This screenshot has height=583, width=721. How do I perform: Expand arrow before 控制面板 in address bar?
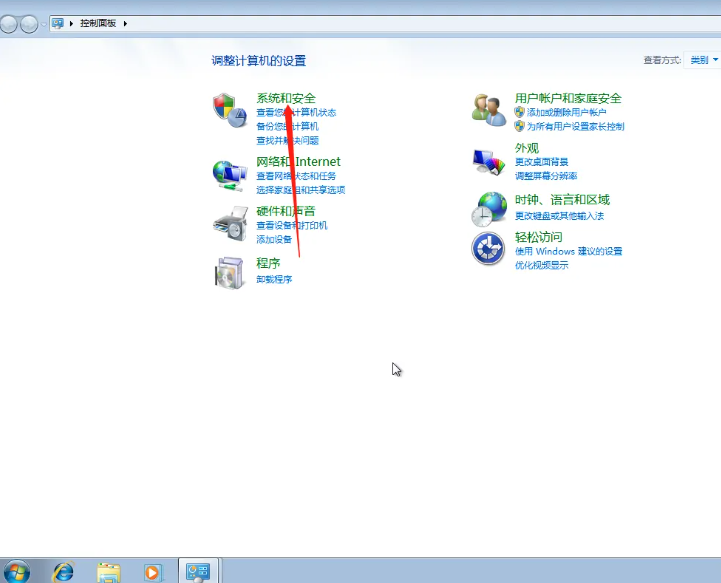[x=71, y=23]
